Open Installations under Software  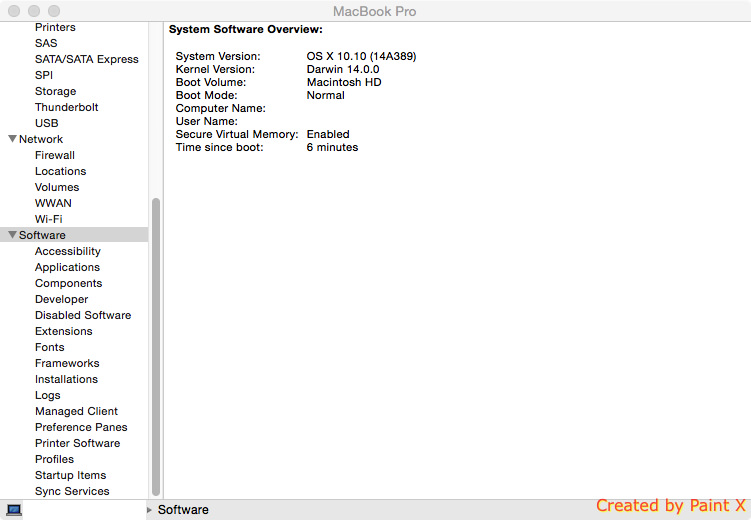pos(66,379)
